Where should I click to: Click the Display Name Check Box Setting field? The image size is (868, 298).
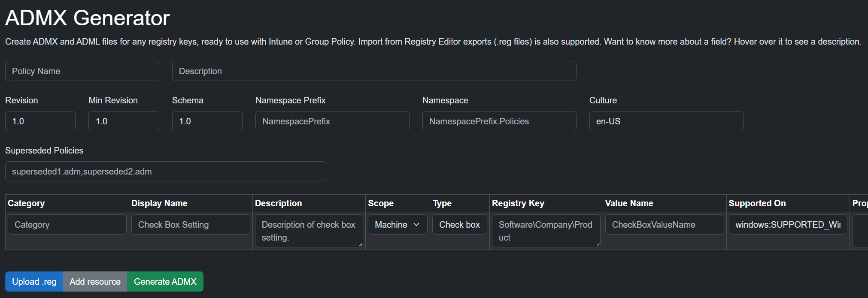(x=191, y=225)
